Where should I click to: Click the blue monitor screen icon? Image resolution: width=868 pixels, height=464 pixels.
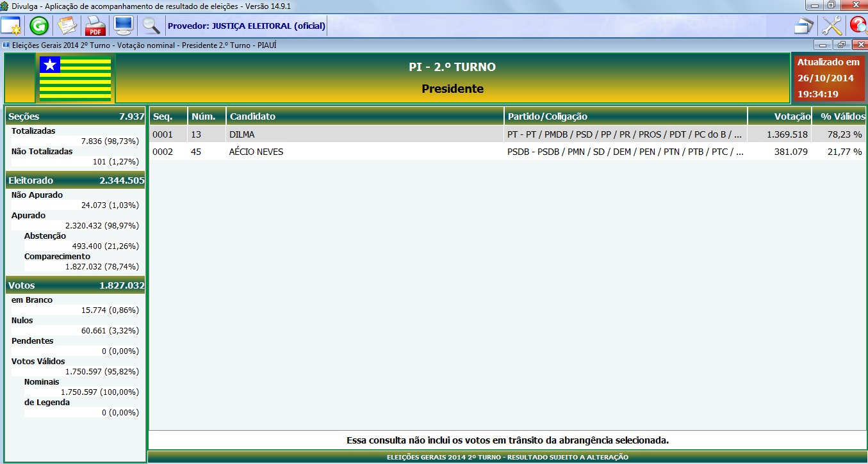click(123, 26)
